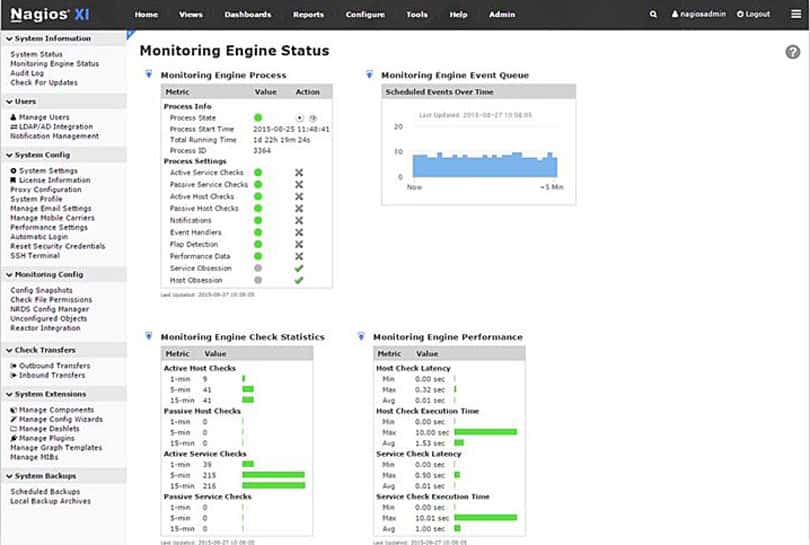Image resolution: width=810 pixels, height=545 pixels.
Task: Click the License Information bookmark icon
Action: tap(13, 180)
